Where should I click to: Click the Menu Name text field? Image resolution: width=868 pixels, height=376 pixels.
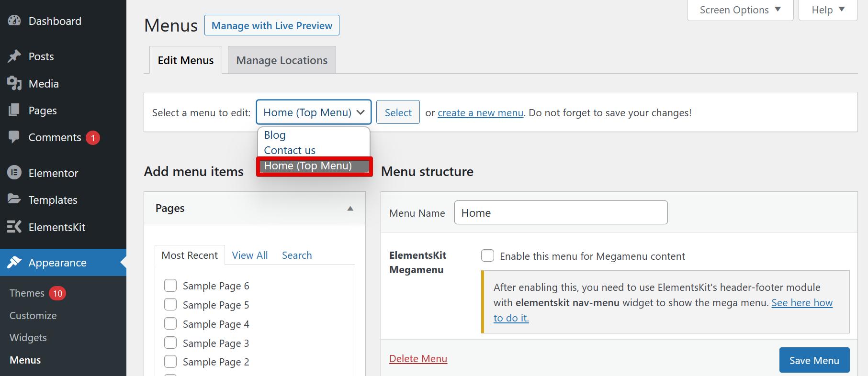[560, 213]
